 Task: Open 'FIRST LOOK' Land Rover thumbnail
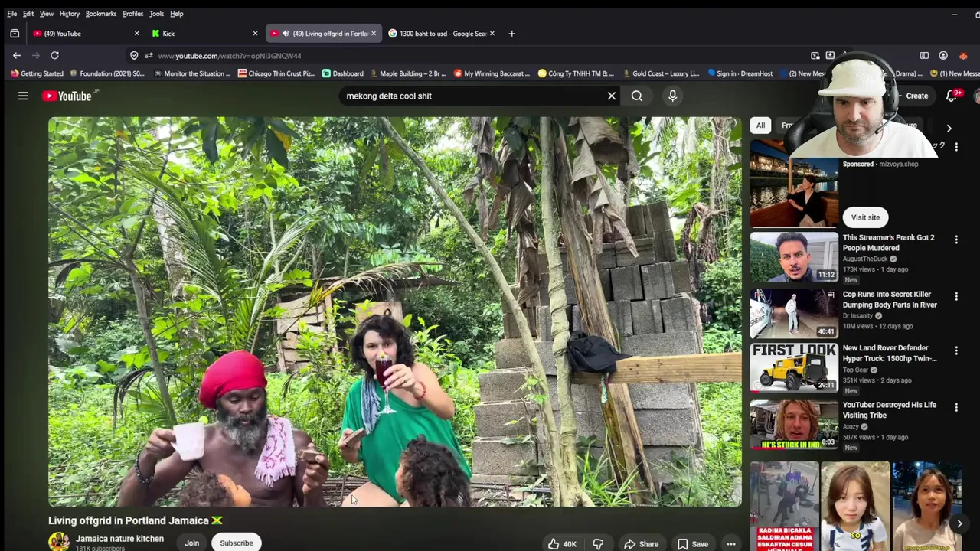tap(794, 367)
